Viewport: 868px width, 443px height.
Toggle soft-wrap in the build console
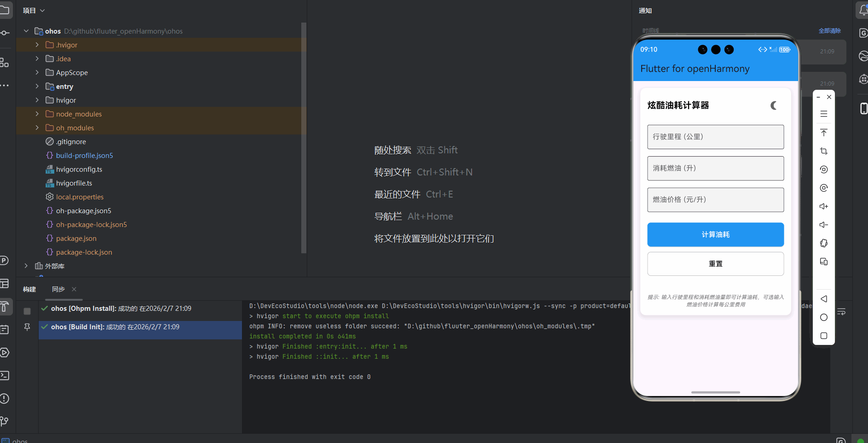841,312
